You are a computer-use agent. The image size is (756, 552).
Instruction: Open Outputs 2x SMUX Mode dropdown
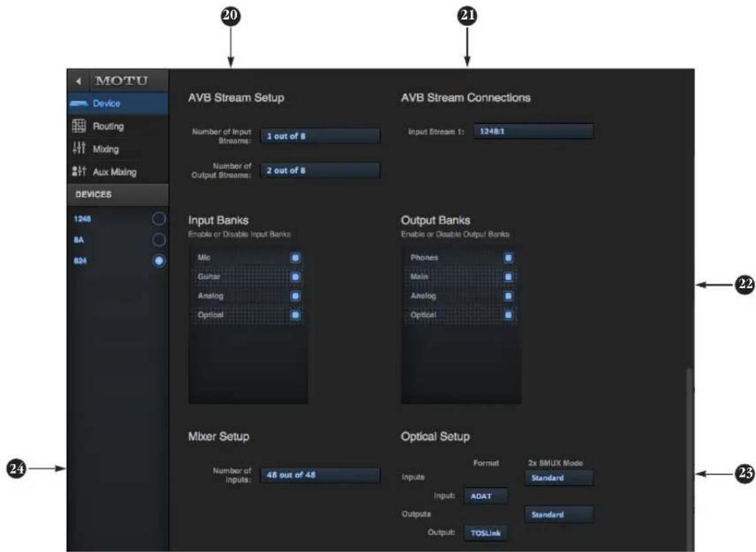[559, 514]
